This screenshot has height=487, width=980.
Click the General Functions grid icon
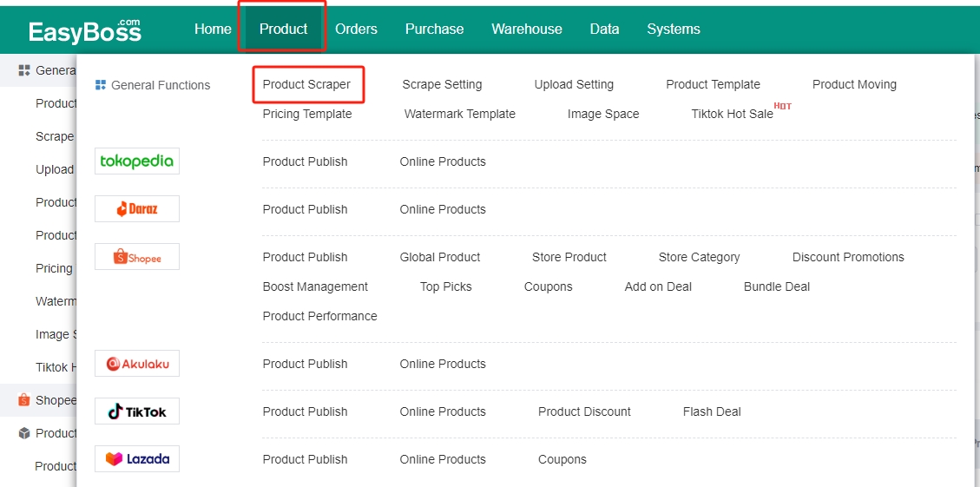(x=101, y=85)
